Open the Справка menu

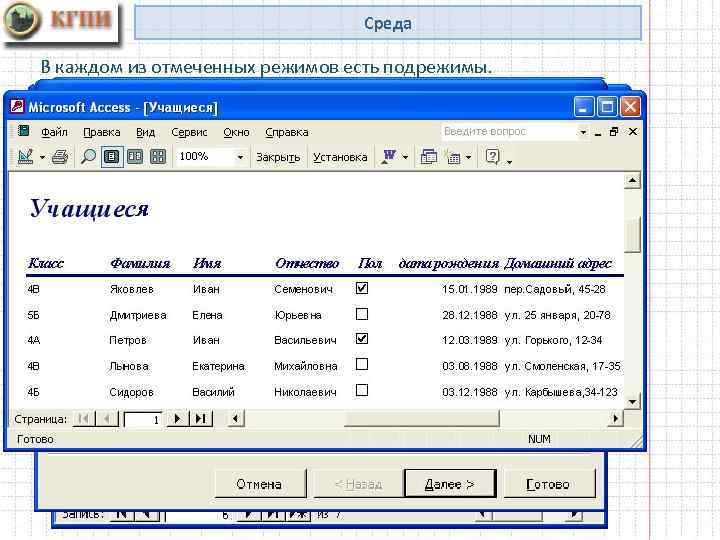pos(287,132)
